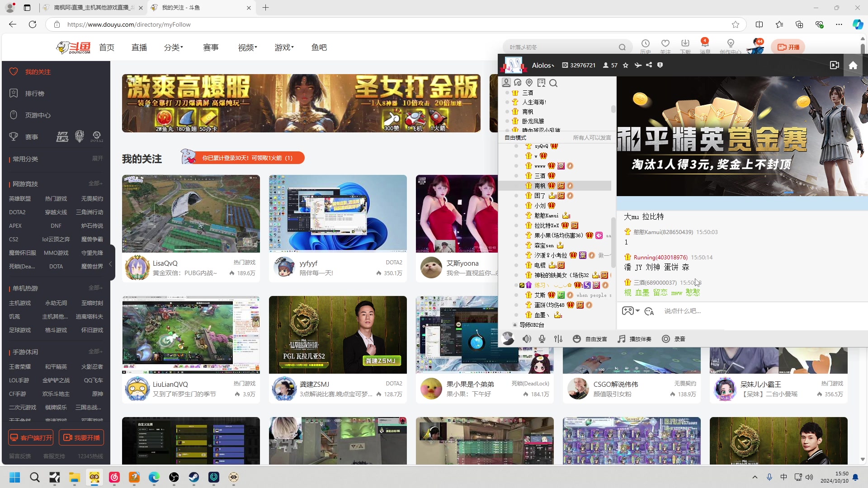Open the audio mixer sliders icon

[x=558, y=339]
